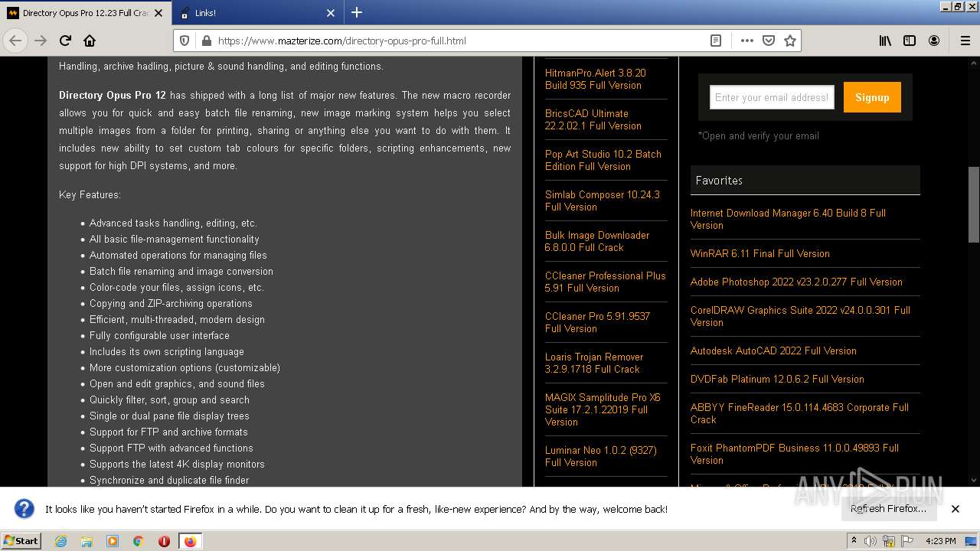Open Simlab Composer 10.24.3 link
This screenshot has height=551, width=980.
click(x=603, y=201)
